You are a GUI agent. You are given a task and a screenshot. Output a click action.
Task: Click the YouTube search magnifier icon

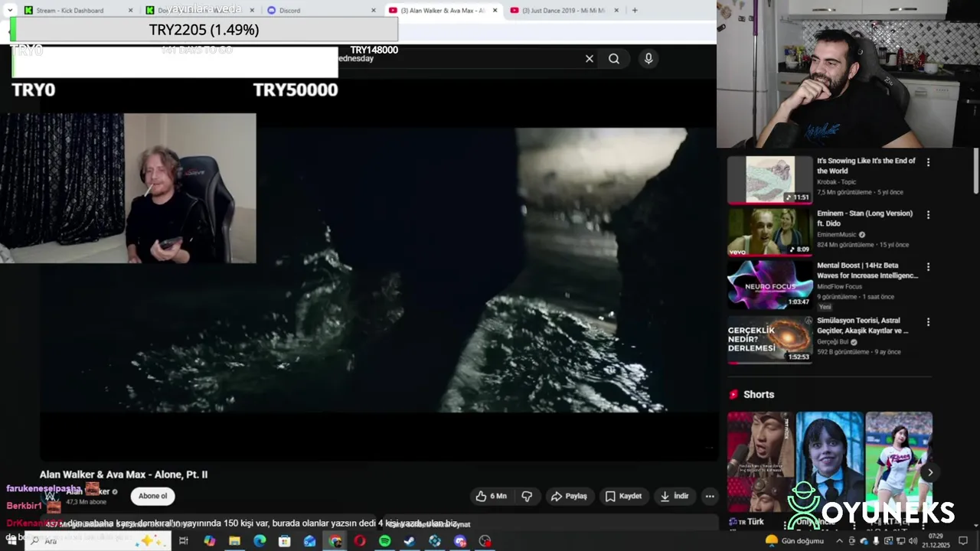[614, 59]
